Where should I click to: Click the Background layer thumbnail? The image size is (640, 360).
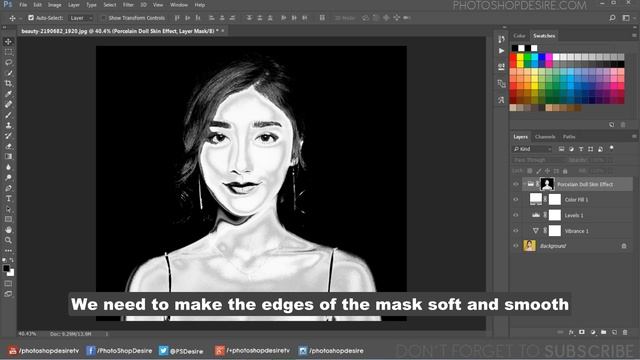pyautogui.click(x=529, y=246)
